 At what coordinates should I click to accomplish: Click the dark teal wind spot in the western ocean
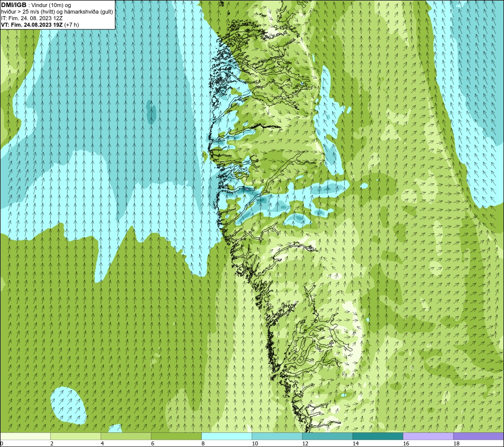pyautogui.click(x=151, y=112)
